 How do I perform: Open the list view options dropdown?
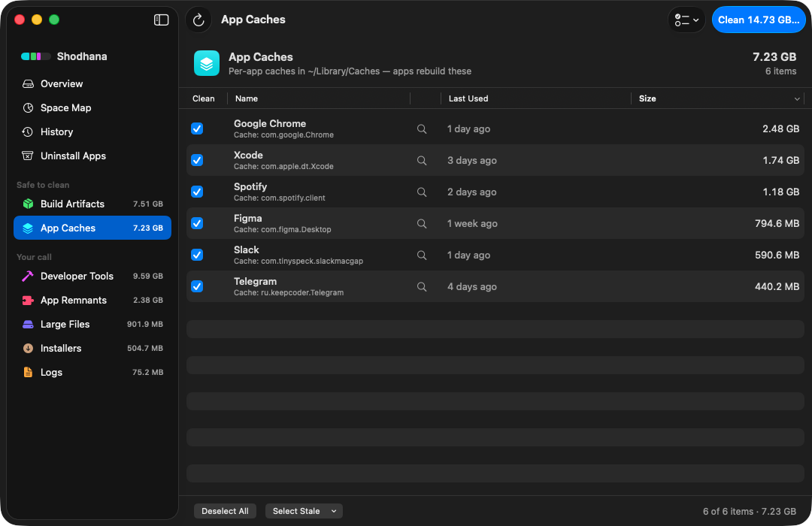[x=686, y=20]
